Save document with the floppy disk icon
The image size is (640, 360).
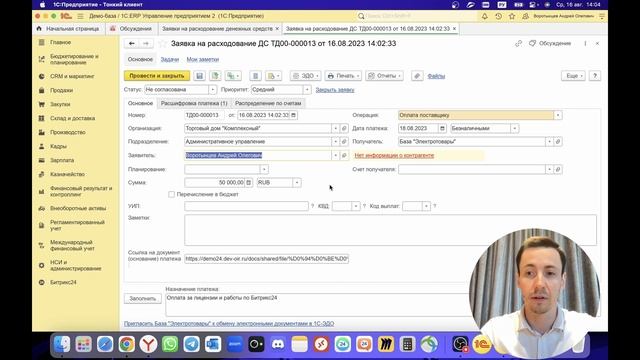200,76
